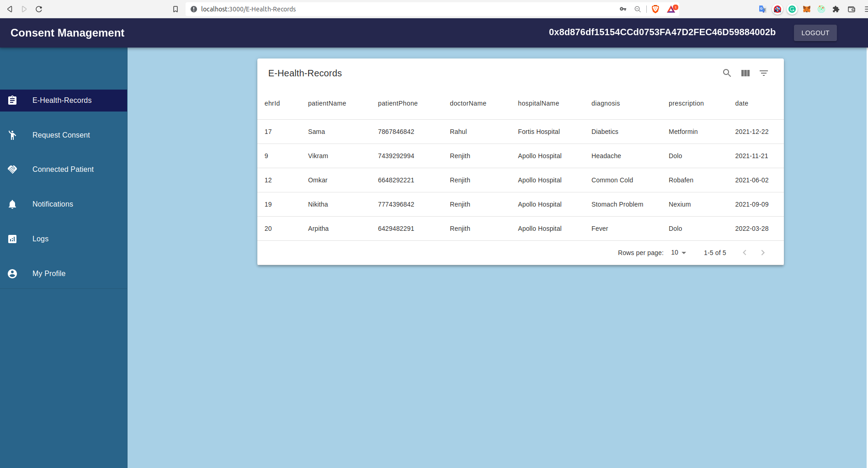The height and width of the screenshot is (468, 868).
Task: Click the zoom magnifier icon in address bar
Action: [x=638, y=9]
